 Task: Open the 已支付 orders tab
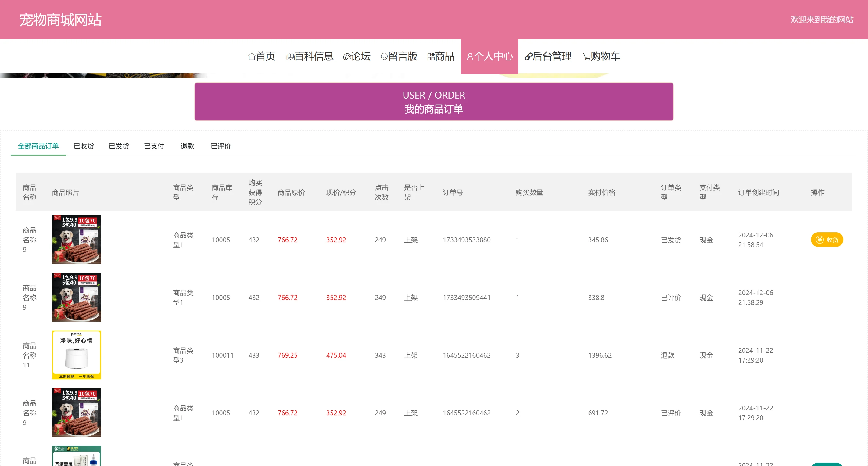[x=154, y=146]
